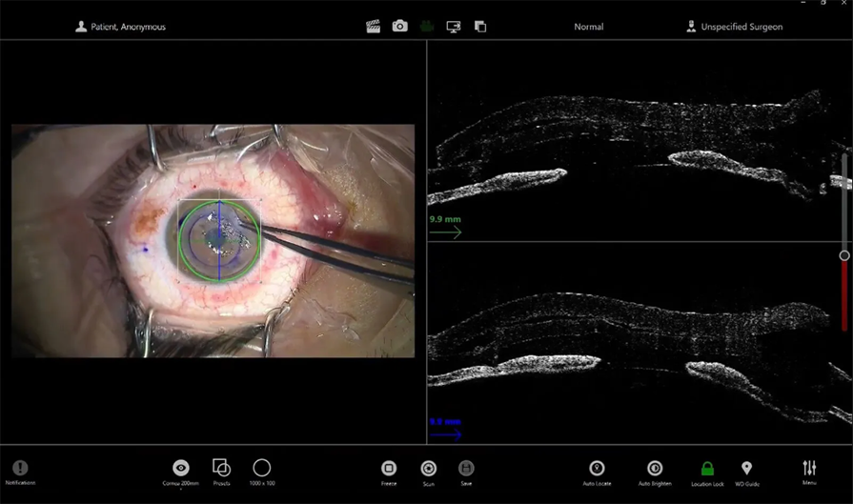Click the Save disk icon
This screenshot has width=853, height=504.
pyautogui.click(x=466, y=469)
